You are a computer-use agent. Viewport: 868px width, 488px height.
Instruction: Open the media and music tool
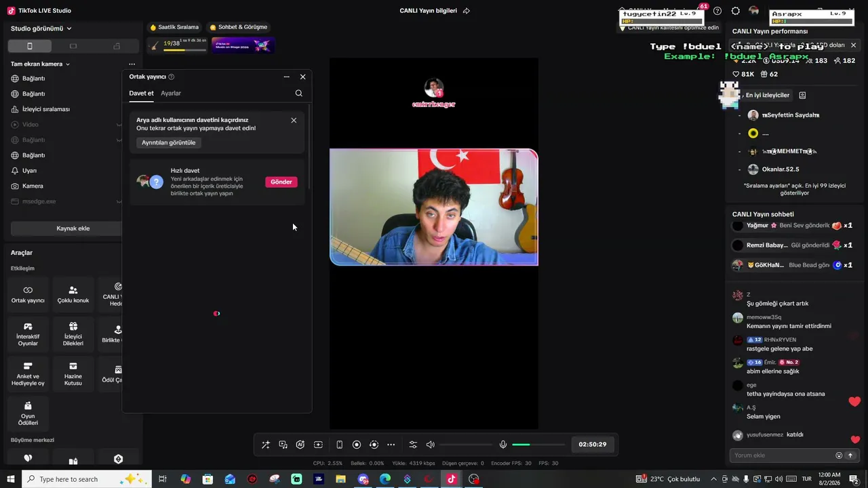point(283,445)
